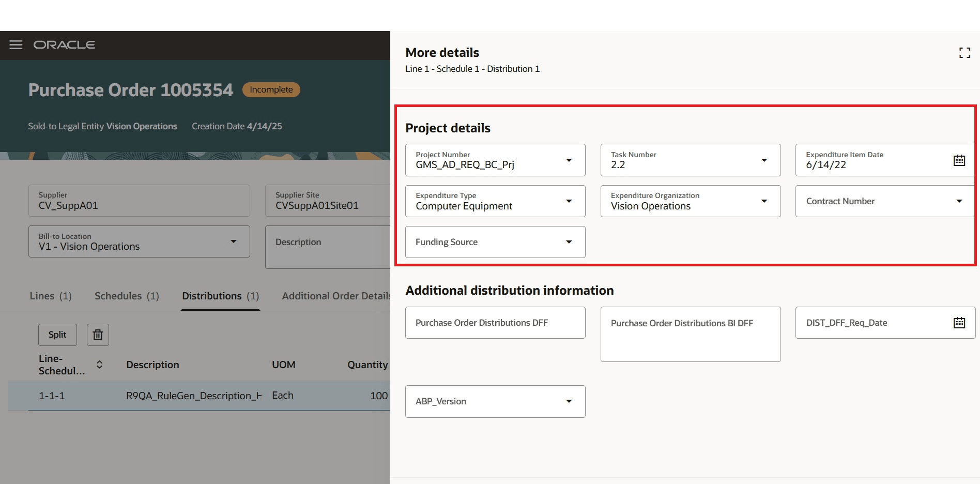Open the Bill-to Location dropdown
This screenshot has height=484, width=980.
pyautogui.click(x=233, y=241)
